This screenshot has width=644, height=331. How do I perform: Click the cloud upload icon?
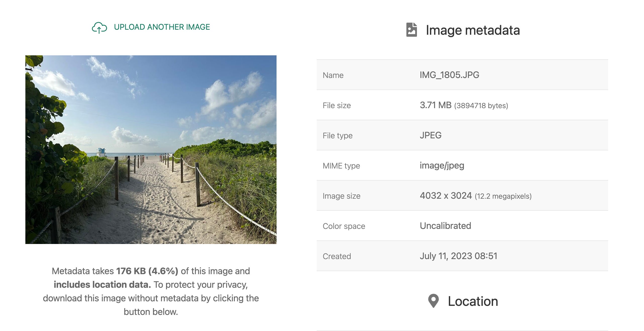[99, 27]
